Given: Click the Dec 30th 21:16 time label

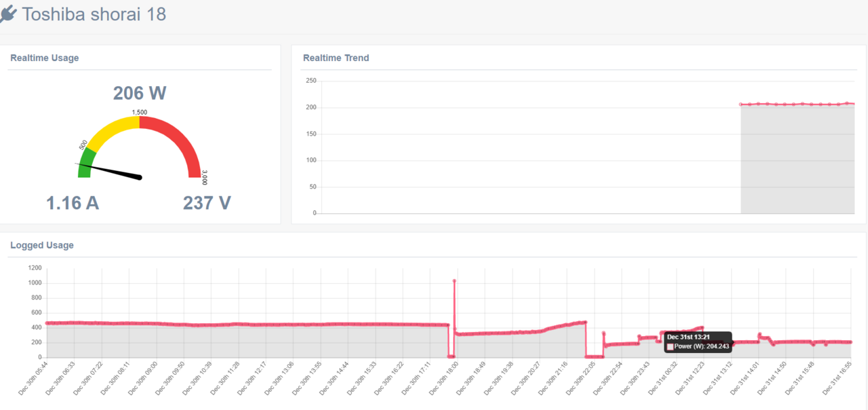Looking at the screenshot, I should [x=554, y=379].
